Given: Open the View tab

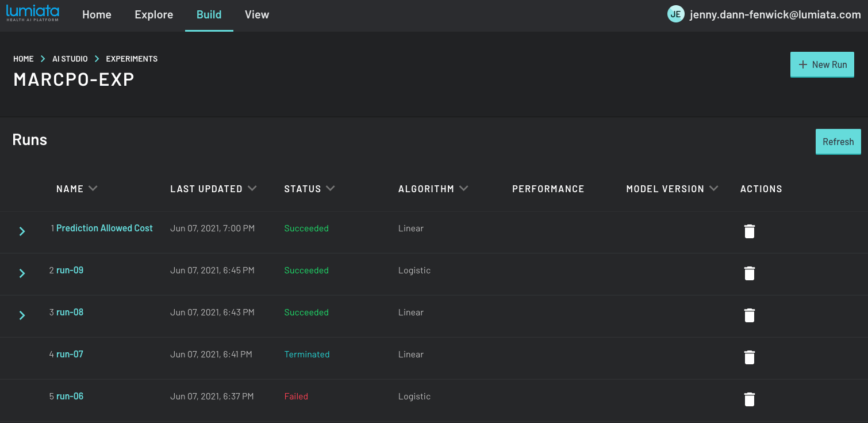Looking at the screenshot, I should click(x=257, y=15).
